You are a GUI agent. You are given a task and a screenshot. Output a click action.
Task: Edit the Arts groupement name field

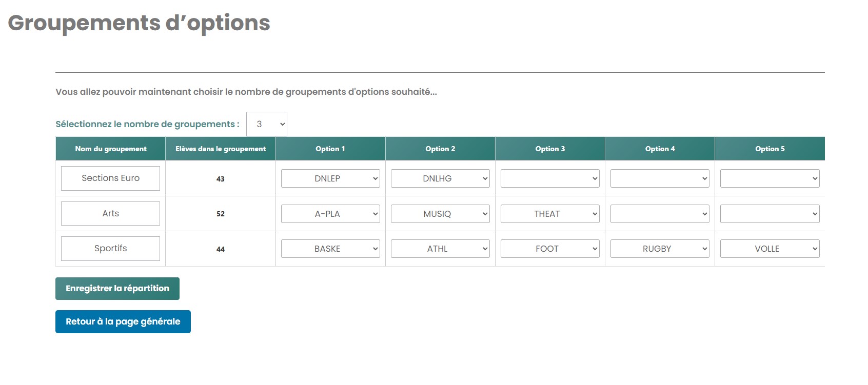pyautogui.click(x=110, y=214)
